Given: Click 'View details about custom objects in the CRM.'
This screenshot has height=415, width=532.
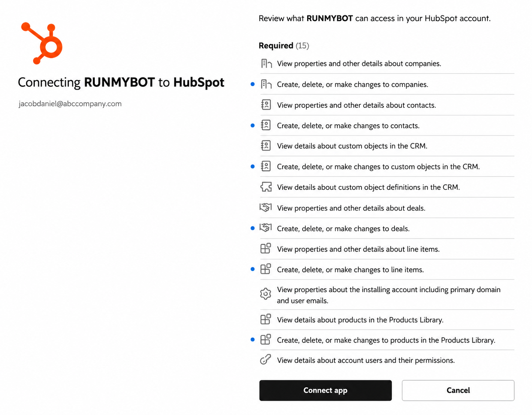Looking at the screenshot, I should point(352,146).
